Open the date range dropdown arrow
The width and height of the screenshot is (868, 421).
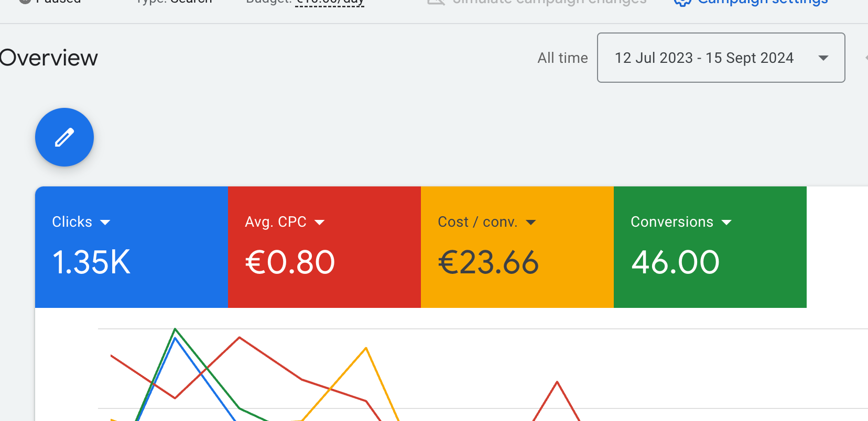(x=823, y=58)
